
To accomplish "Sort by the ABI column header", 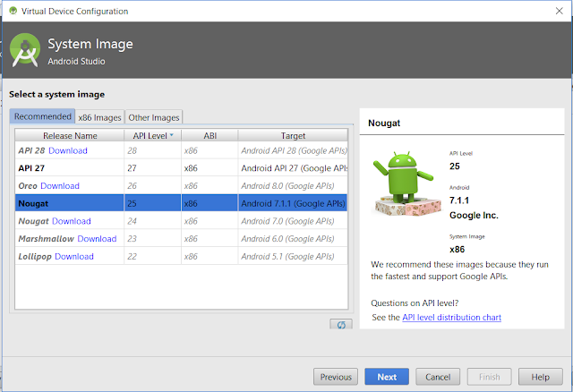I will (210, 135).
